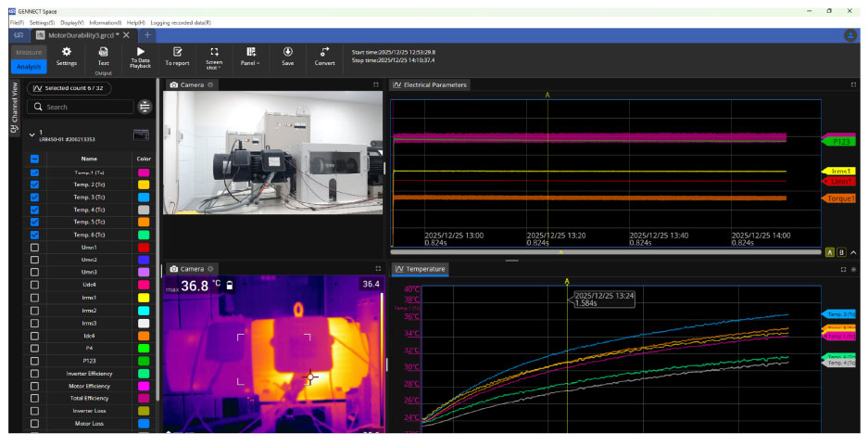Select cursor B button on graph
This screenshot has height=434, width=868.
point(841,251)
